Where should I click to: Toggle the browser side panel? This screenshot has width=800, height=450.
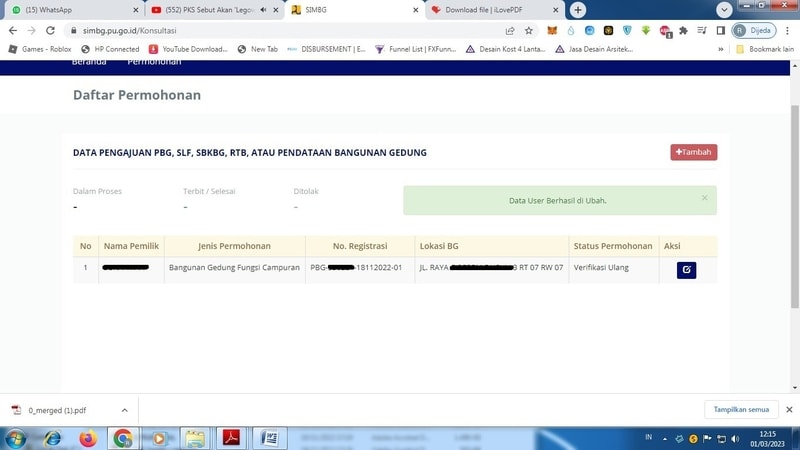coord(720,30)
